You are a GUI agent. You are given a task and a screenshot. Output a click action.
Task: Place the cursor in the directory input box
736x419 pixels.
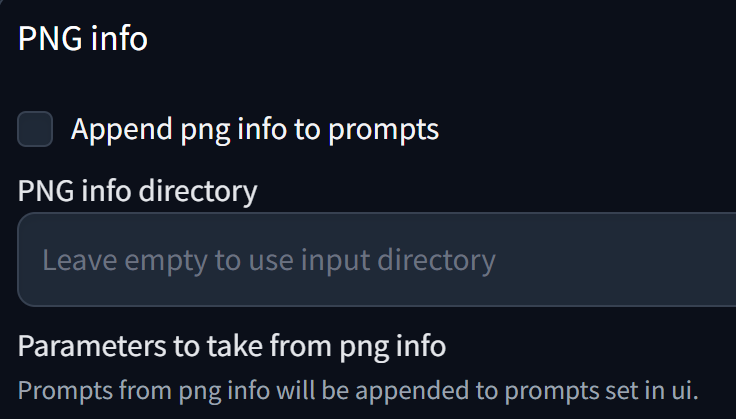[376, 259]
